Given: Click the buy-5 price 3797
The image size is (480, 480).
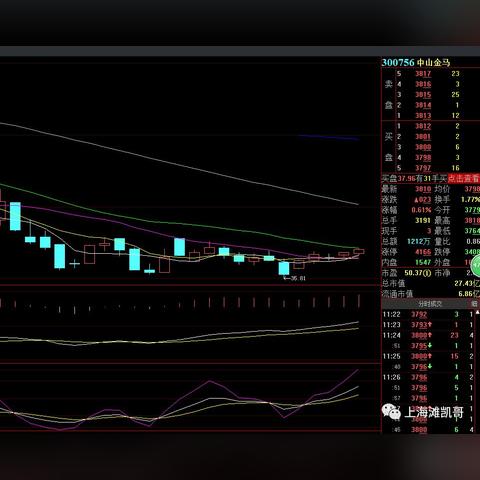Looking at the screenshot, I should tap(423, 168).
